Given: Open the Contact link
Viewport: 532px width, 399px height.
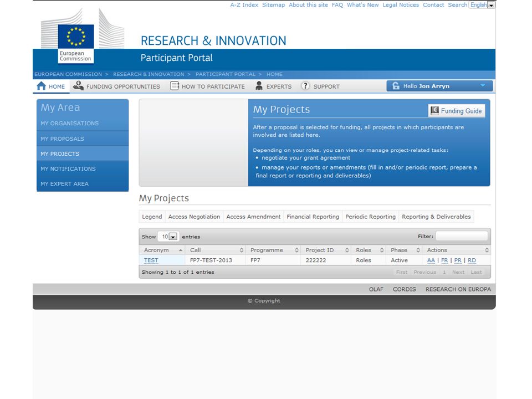Looking at the screenshot, I should pyautogui.click(x=433, y=5).
